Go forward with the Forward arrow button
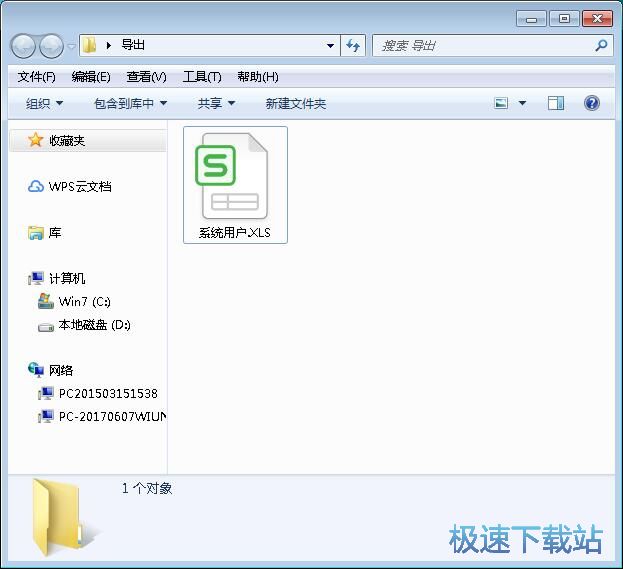Viewport: 623px width, 569px height. pos(51,46)
